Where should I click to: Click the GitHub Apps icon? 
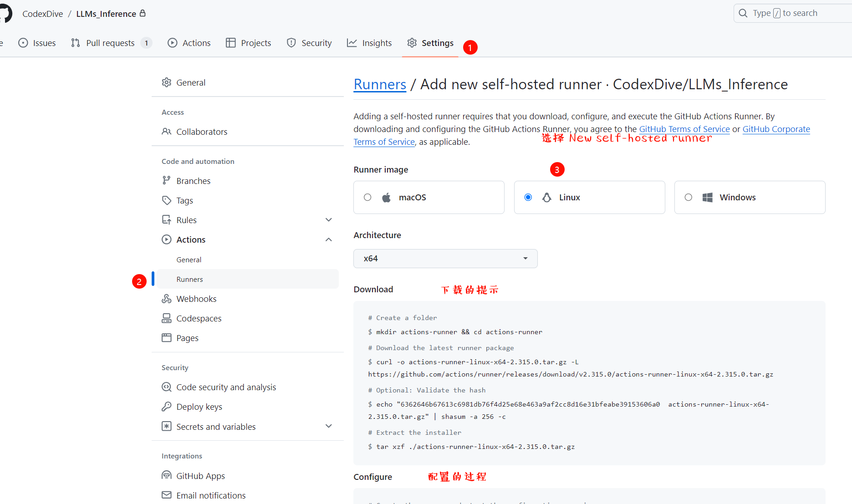coord(167,476)
